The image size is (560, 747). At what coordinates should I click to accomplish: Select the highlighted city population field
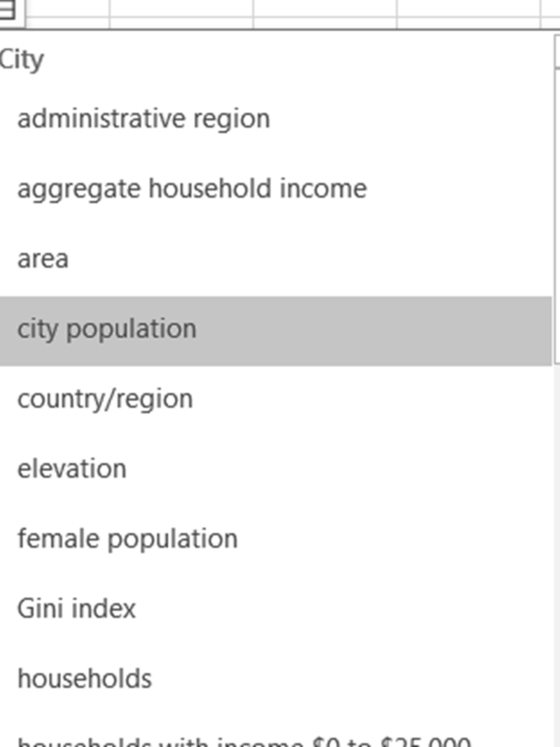(107, 330)
